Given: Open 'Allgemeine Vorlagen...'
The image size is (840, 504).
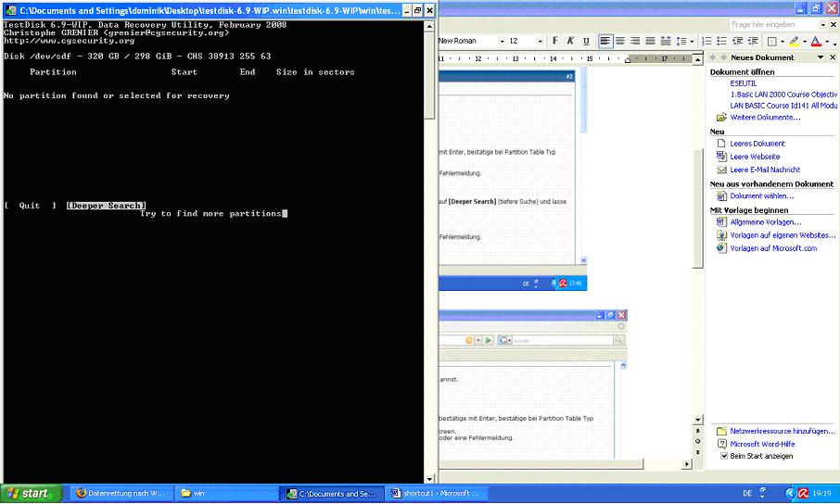Looking at the screenshot, I should coord(766,221).
